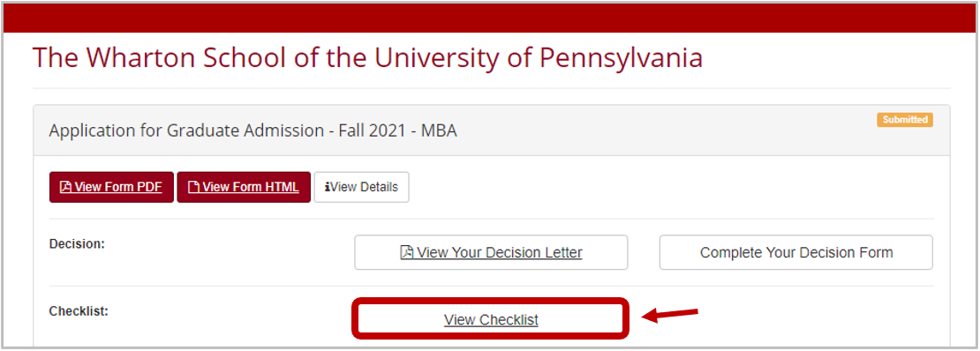Click the dark red top banner bar
Viewport: 980px width, 351px height.
[x=490, y=18]
